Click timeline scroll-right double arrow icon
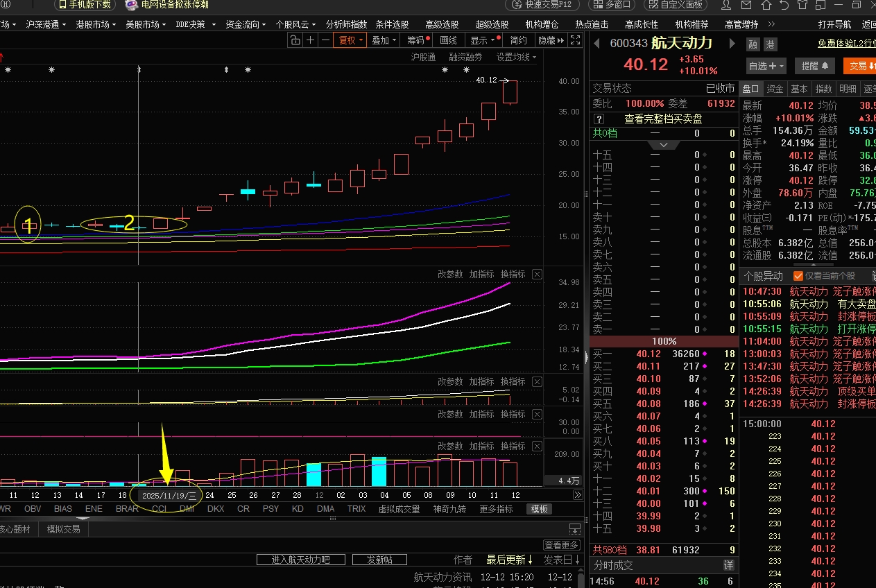 click(x=578, y=495)
